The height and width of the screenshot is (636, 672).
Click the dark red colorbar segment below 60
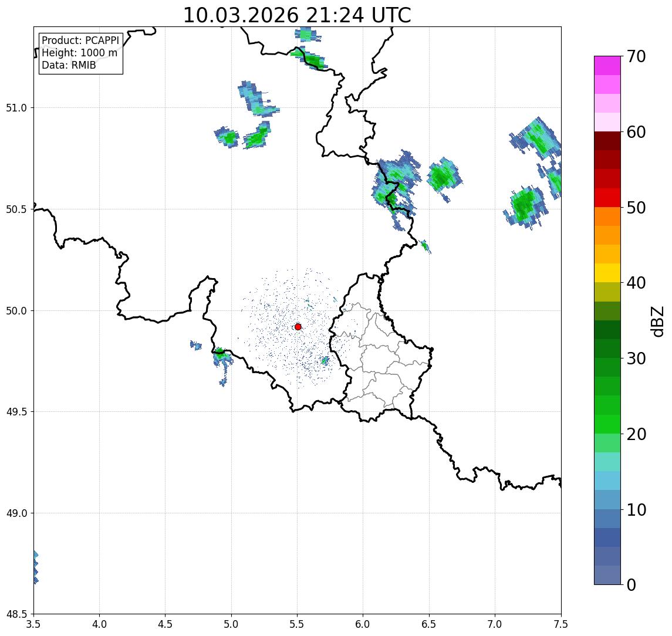click(x=607, y=141)
